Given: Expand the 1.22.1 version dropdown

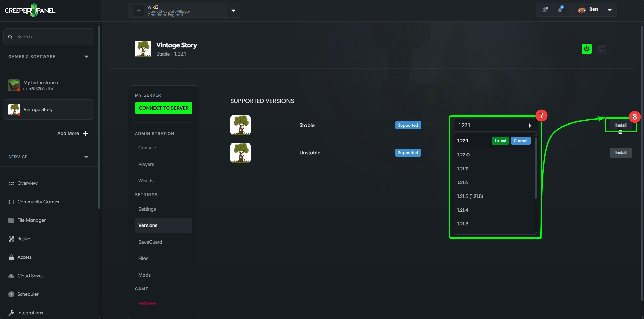Looking at the screenshot, I should point(495,125).
